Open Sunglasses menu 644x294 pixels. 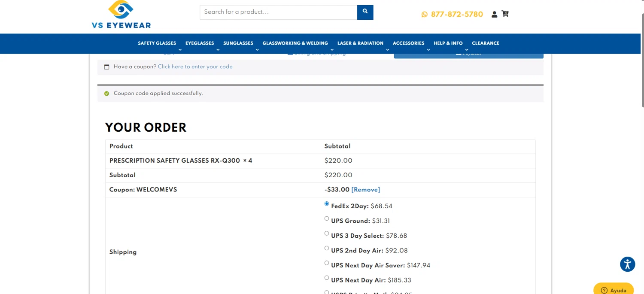238,43
